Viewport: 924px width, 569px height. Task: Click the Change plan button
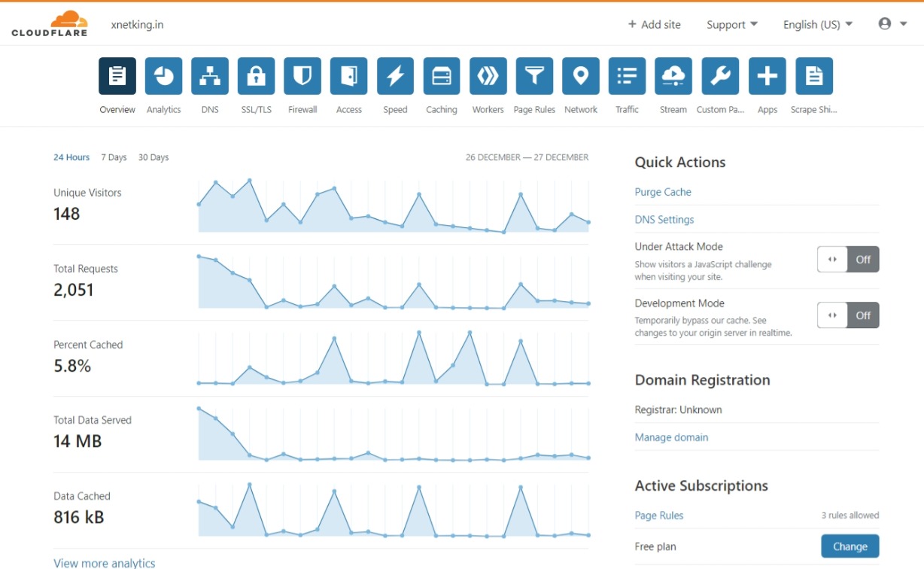[850, 546]
